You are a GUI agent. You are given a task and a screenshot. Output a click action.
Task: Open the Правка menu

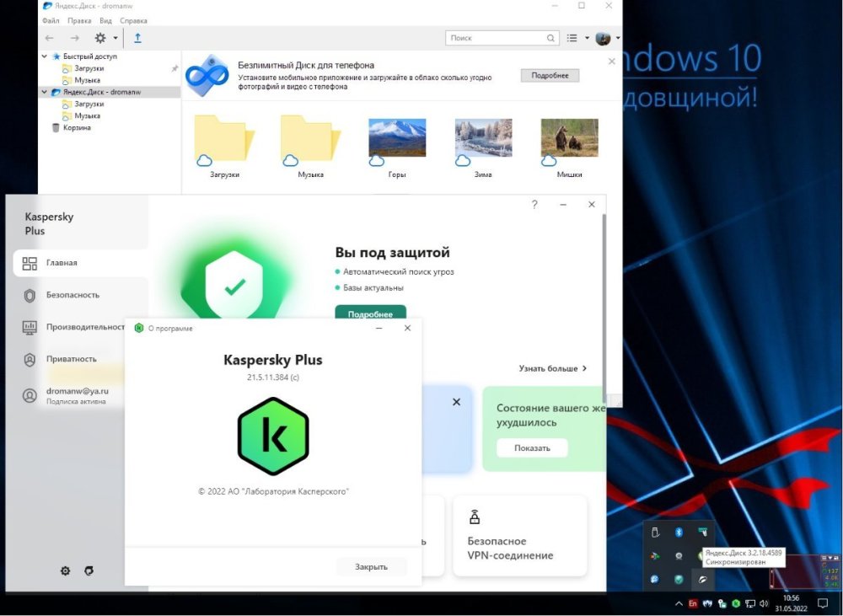coord(79,20)
